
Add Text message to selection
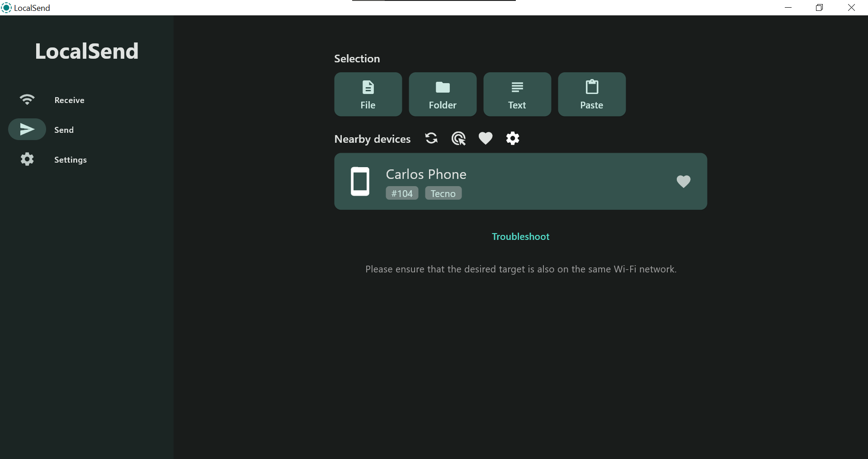[x=517, y=94]
